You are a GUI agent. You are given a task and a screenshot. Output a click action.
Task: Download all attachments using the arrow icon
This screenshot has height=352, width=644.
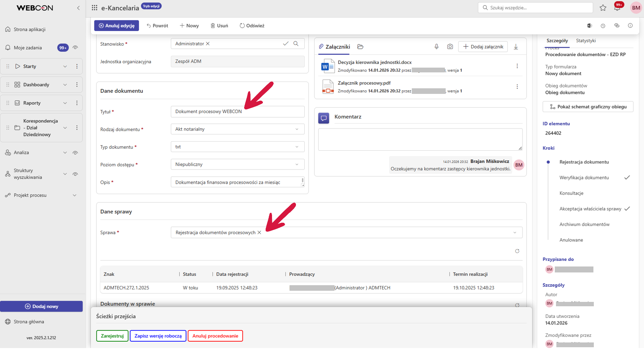pyautogui.click(x=516, y=47)
